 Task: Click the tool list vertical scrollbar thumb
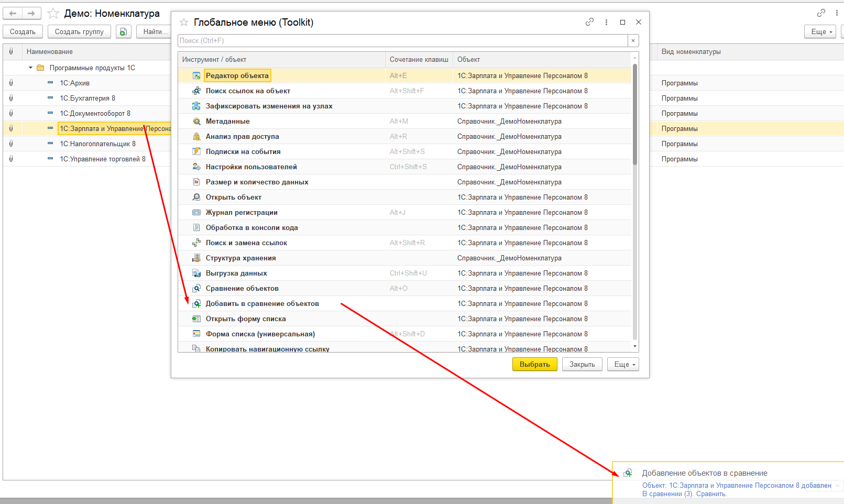click(x=635, y=115)
